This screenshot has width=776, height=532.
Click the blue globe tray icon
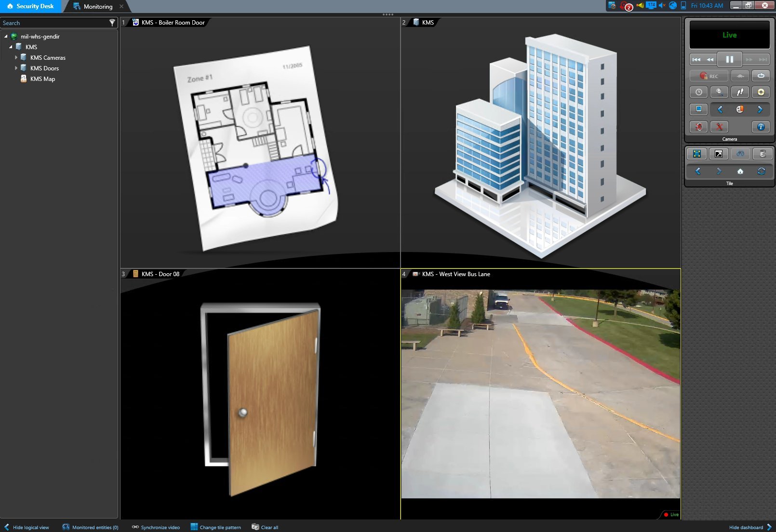pyautogui.click(x=672, y=5)
